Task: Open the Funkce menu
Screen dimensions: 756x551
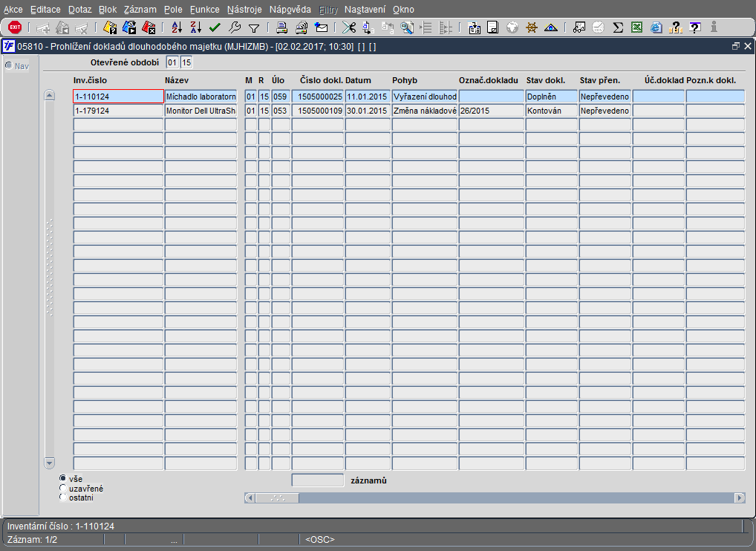Action: [x=204, y=9]
